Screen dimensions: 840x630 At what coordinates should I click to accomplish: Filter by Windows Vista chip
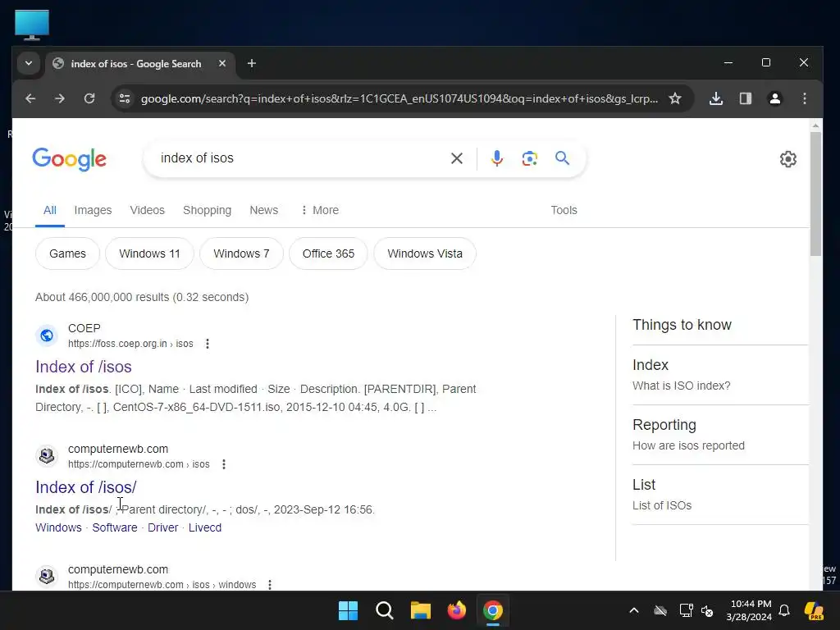[425, 253]
